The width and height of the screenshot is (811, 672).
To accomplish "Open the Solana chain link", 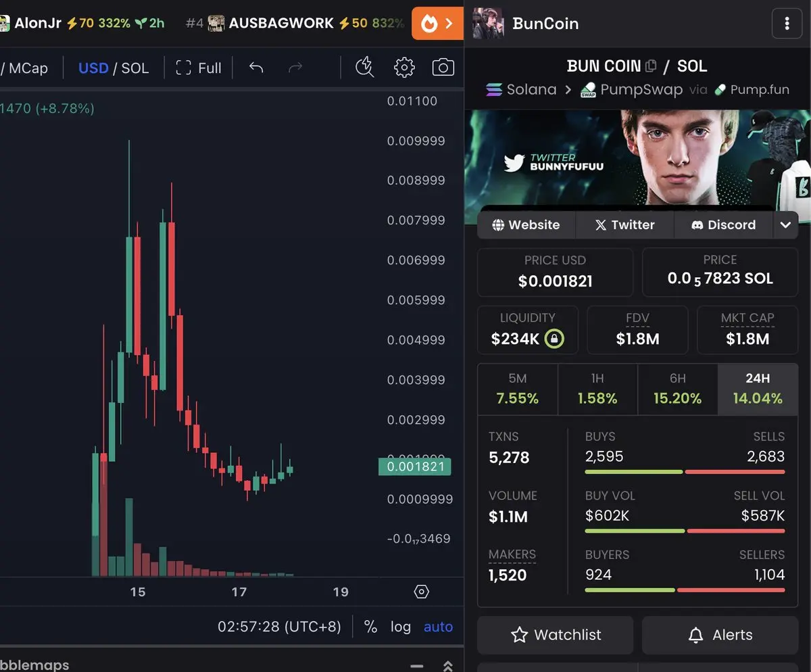I will click(521, 89).
